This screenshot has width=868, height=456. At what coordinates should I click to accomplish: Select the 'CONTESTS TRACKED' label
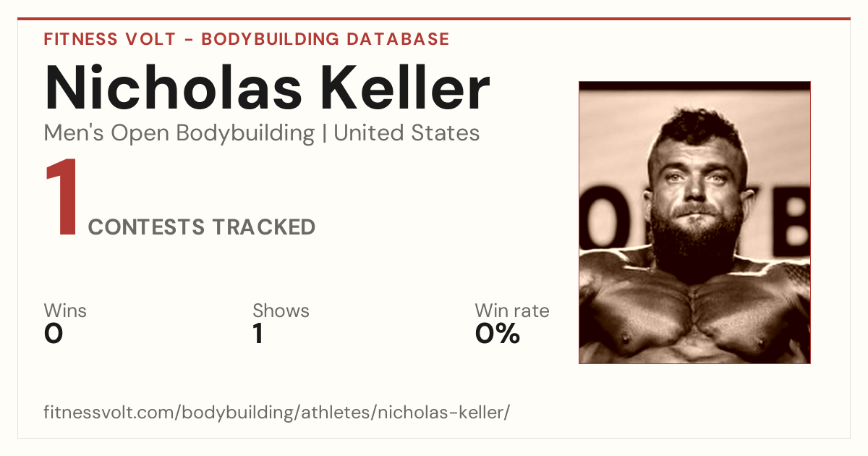coord(202,227)
